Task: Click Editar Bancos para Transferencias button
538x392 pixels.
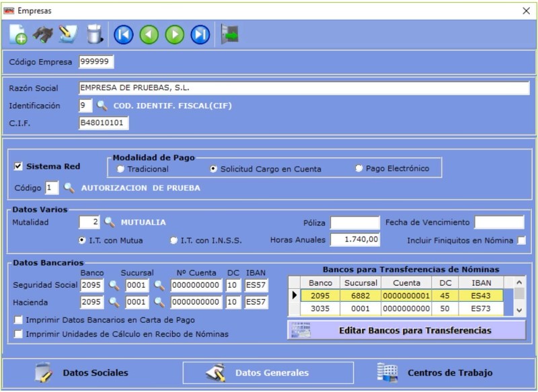Action: click(407, 330)
